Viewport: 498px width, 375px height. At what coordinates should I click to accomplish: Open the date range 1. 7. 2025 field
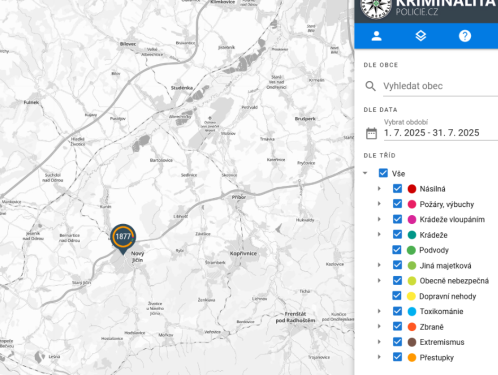pyautogui.click(x=440, y=133)
